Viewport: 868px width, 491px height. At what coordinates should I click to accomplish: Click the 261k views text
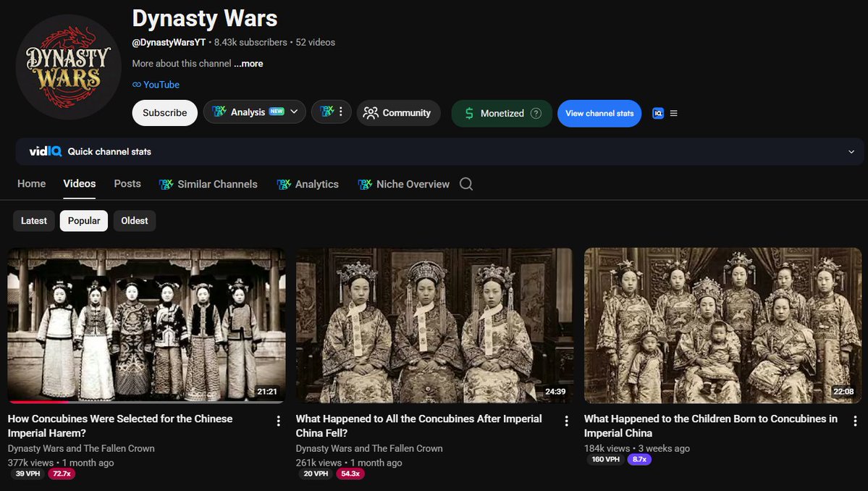319,463
